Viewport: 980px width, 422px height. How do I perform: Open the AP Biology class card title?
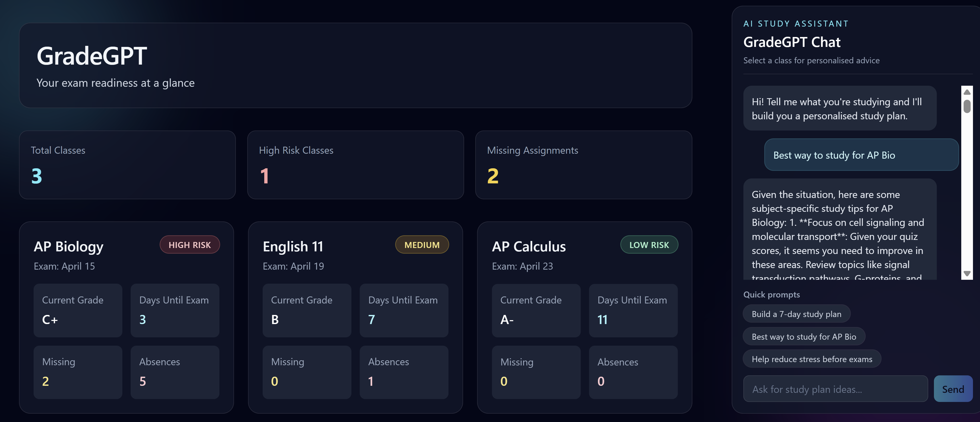tap(68, 246)
